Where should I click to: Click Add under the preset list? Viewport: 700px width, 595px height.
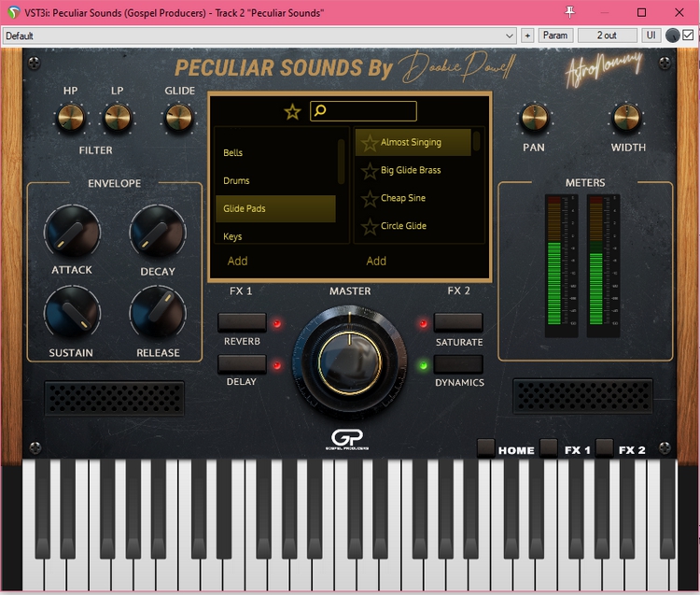(376, 261)
